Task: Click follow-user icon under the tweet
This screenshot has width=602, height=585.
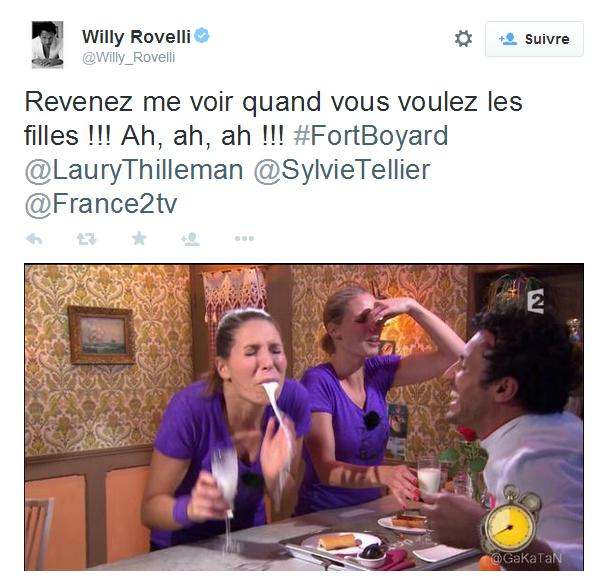Action: point(190,239)
